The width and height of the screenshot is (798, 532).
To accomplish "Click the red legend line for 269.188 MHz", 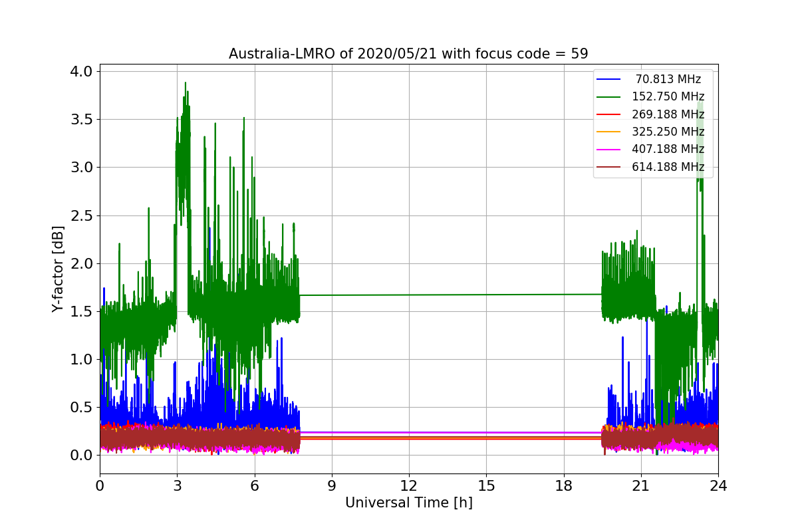I will [610, 114].
